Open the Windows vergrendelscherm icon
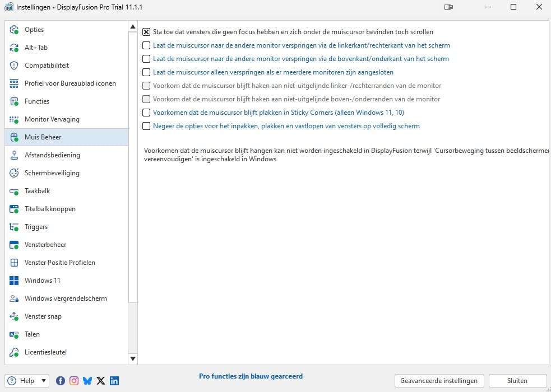Viewport: 551px width, 392px height. point(14,298)
